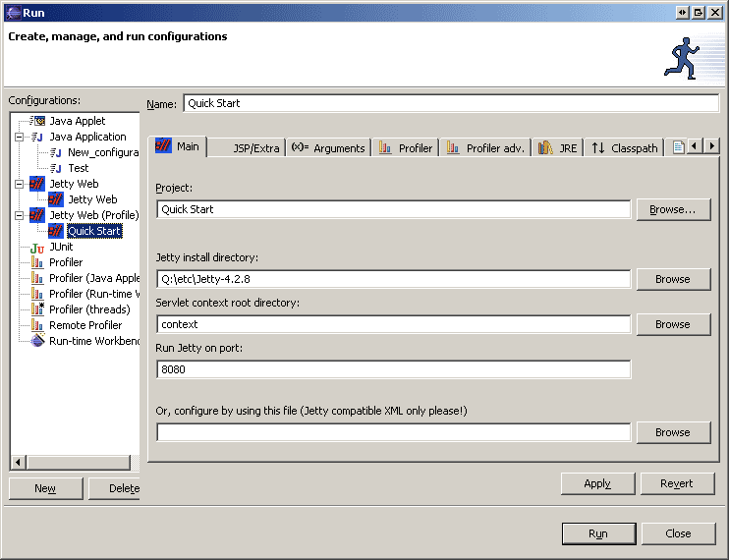The height and width of the screenshot is (560, 729).
Task: Select the JUnit icon in the tree
Action: (x=37, y=247)
